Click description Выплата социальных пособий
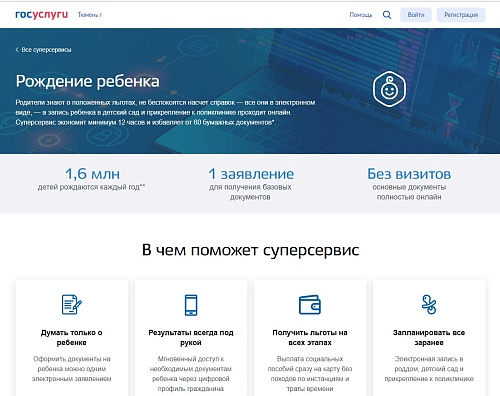 tap(310, 374)
